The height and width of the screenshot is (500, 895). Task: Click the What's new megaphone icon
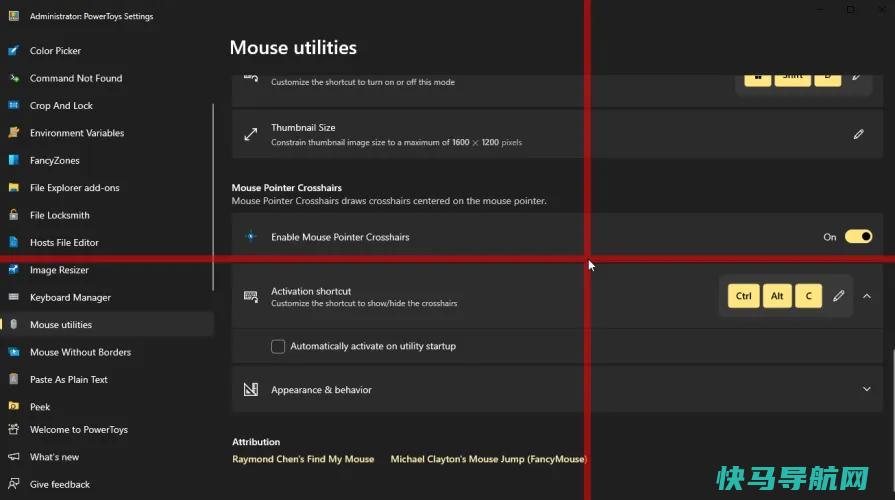(x=14, y=457)
